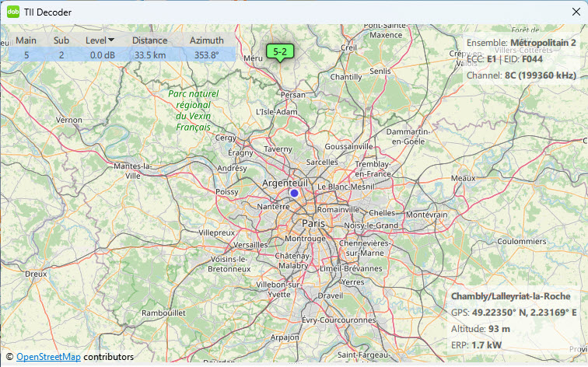
Task: Click the Sarcelles label on the map
Action: coord(322,162)
